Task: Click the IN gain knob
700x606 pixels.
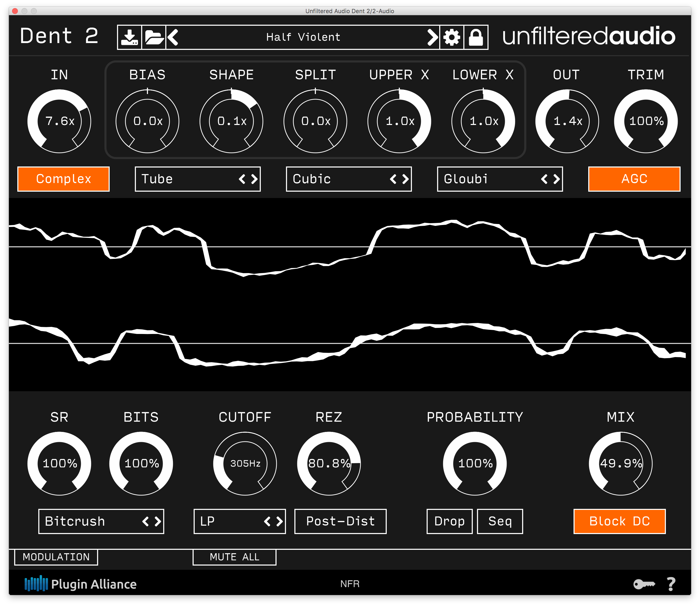Action: 60,121
